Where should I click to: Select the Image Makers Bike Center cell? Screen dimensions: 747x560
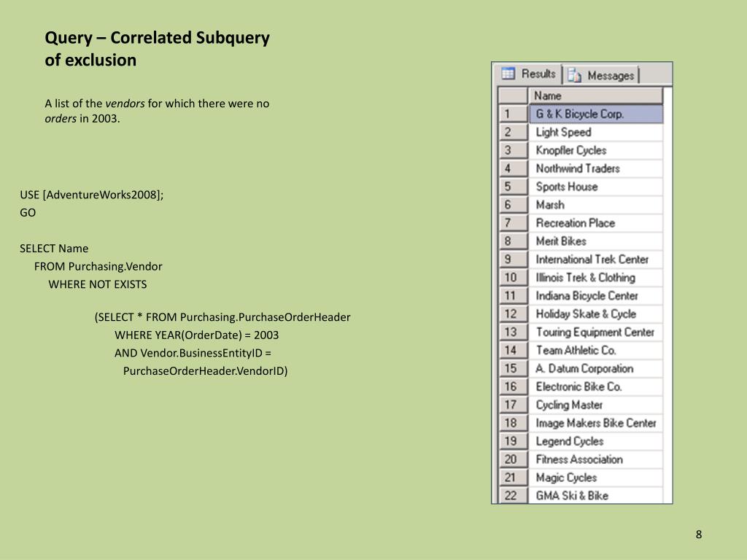[x=595, y=423]
